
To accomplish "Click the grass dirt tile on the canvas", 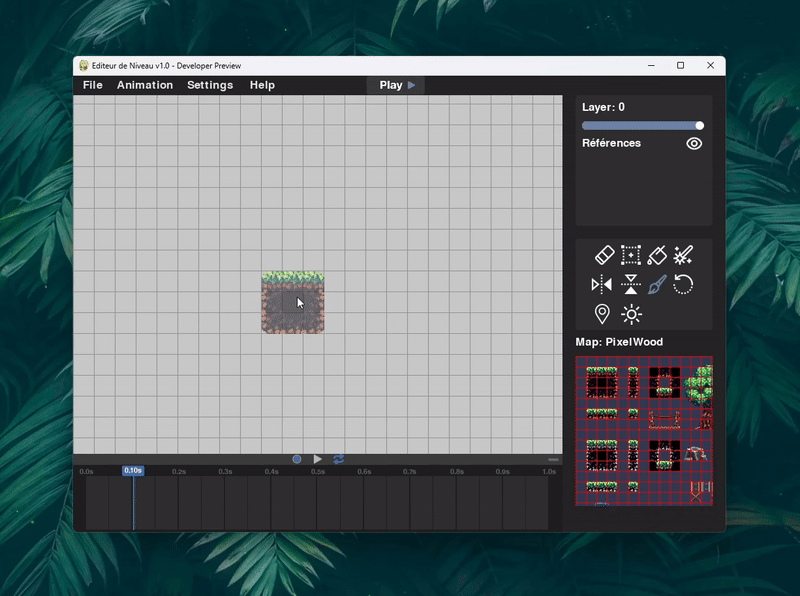I will [293, 303].
